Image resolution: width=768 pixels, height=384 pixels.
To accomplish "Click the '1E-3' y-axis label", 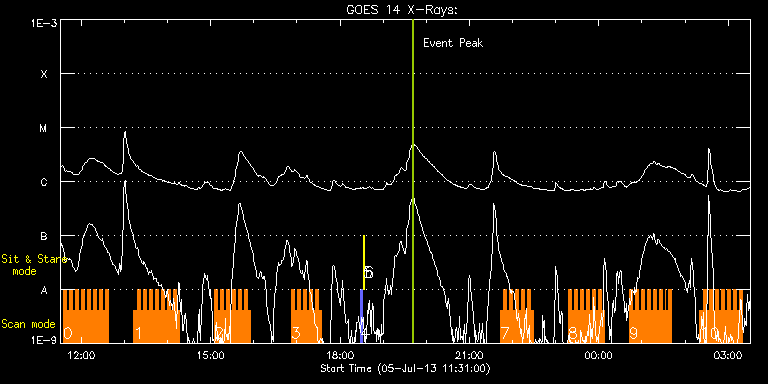I will pyautogui.click(x=44, y=23).
